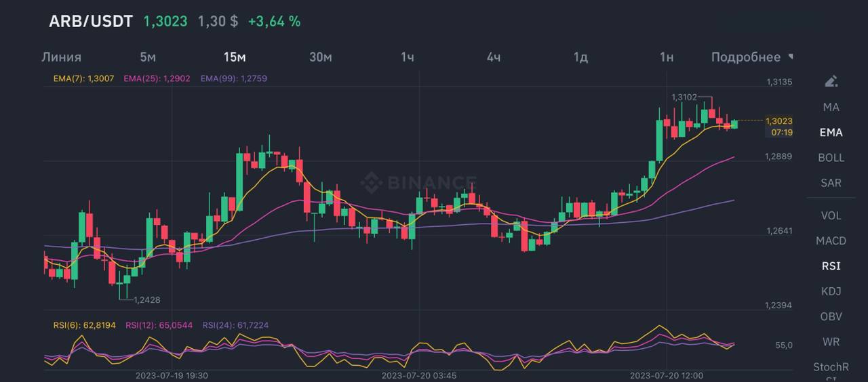Click the 1,2428 low price marker
Image resolution: width=868 pixels, height=382 pixels.
[x=147, y=300]
